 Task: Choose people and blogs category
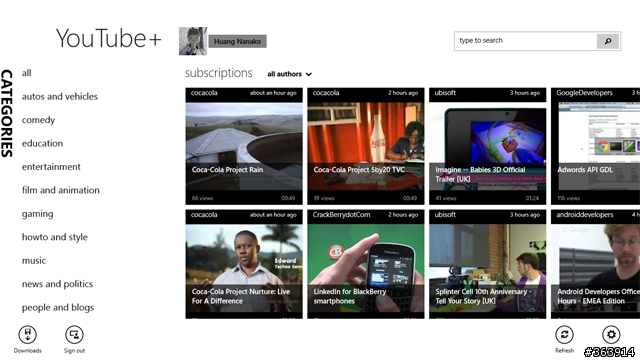(58, 307)
